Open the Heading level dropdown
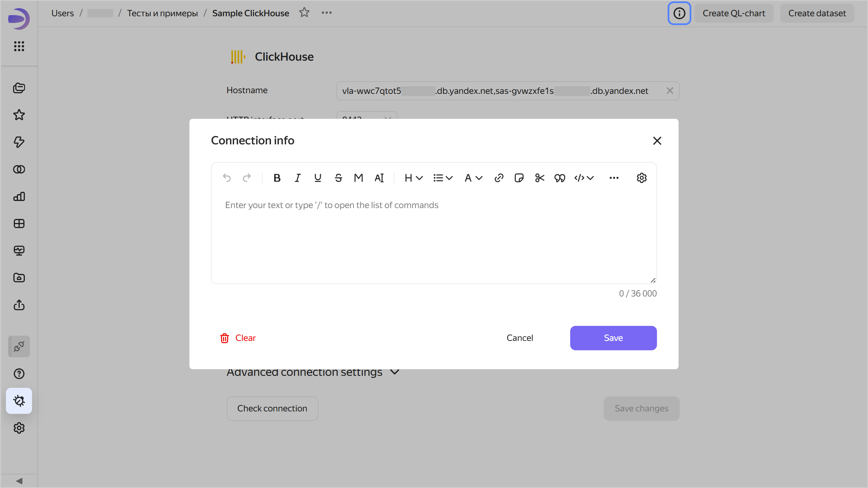 click(413, 178)
